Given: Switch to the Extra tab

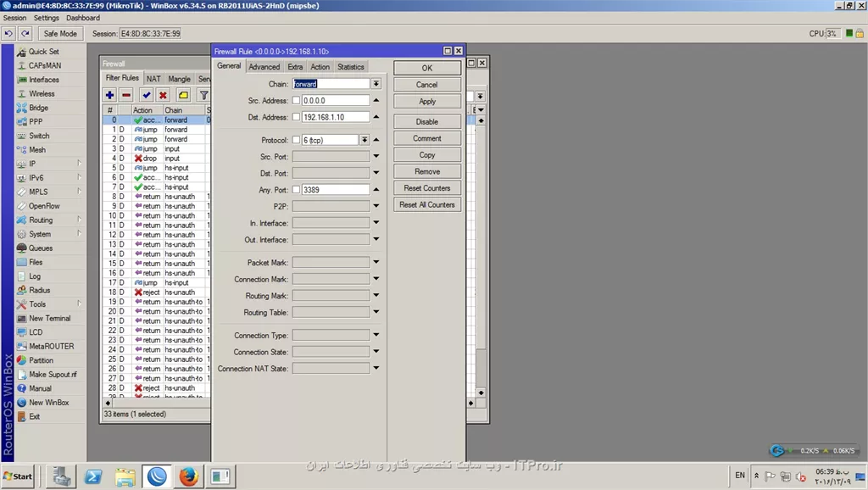Looking at the screenshot, I should [x=295, y=66].
